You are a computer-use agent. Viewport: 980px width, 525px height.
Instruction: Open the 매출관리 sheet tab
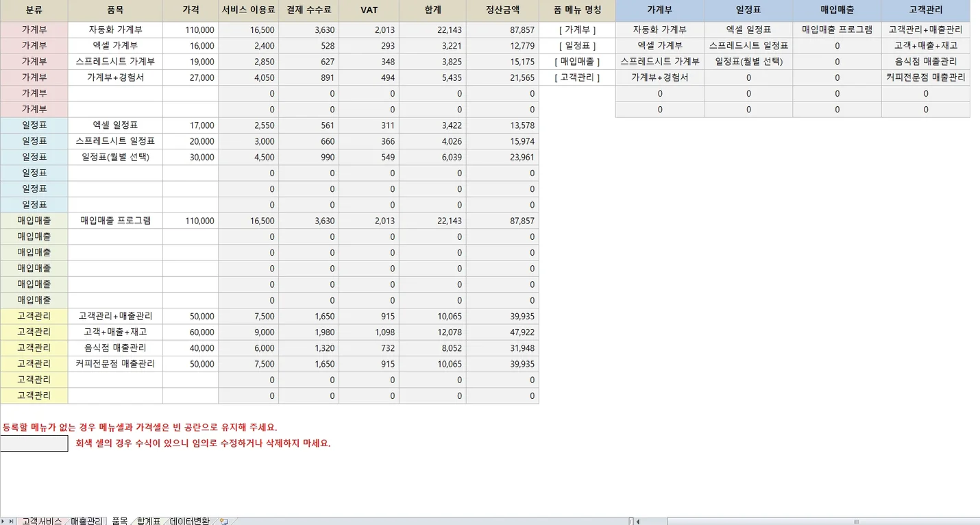coord(87,522)
